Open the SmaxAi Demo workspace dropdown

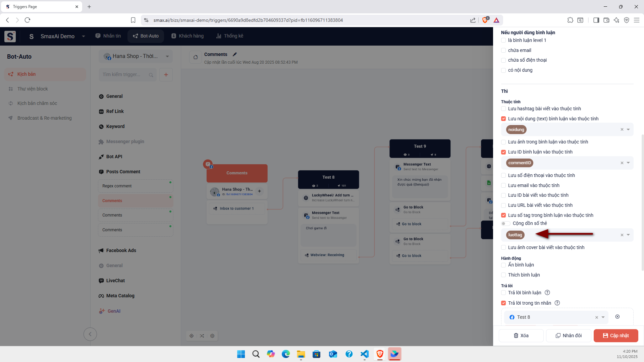click(x=84, y=36)
